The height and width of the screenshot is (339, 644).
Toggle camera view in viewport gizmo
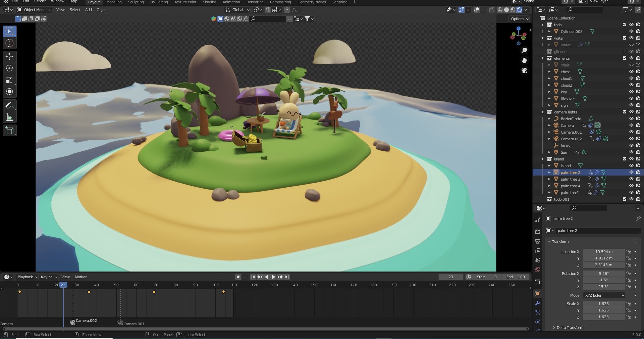(x=524, y=71)
